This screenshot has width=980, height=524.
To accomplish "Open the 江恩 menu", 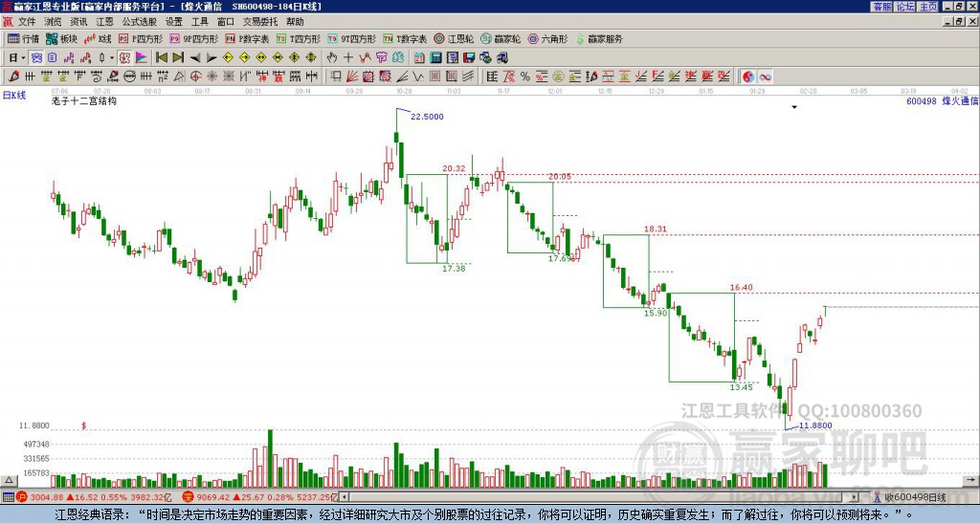I will pos(104,21).
